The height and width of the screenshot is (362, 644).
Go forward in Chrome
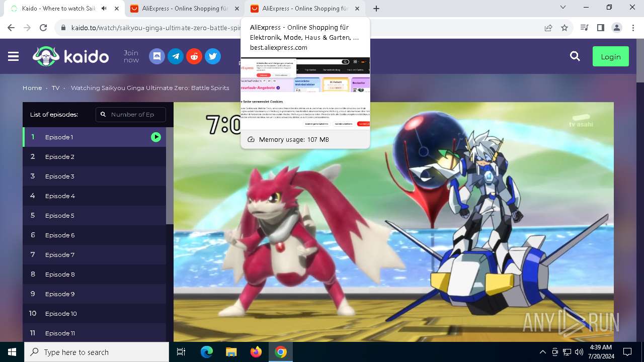tap(27, 28)
